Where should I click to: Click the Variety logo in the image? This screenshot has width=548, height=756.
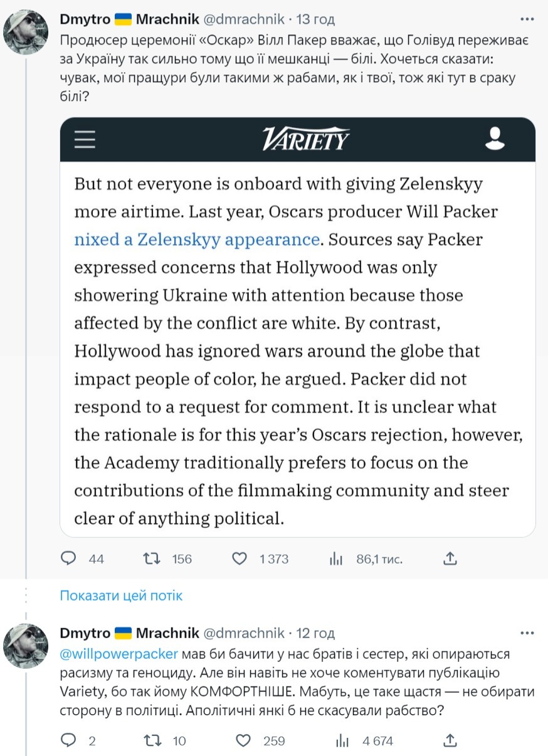305,139
